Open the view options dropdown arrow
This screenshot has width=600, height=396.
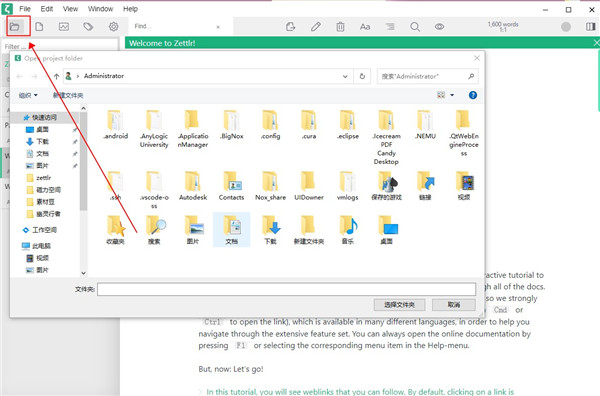click(452, 95)
